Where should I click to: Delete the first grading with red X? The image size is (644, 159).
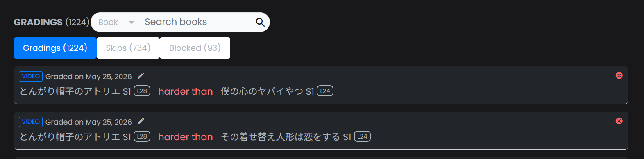619,75
